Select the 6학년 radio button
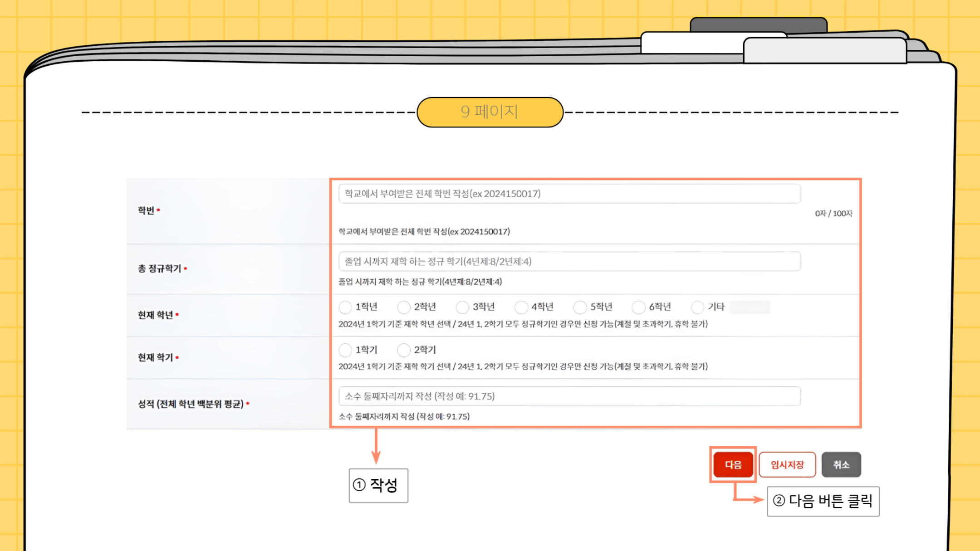The height and width of the screenshot is (551, 980). (x=638, y=307)
